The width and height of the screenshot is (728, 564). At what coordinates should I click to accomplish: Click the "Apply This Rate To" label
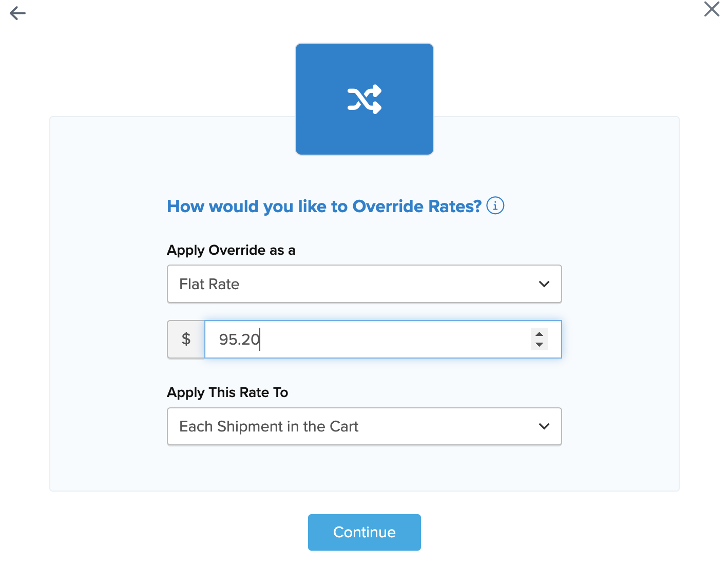(227, 392)
